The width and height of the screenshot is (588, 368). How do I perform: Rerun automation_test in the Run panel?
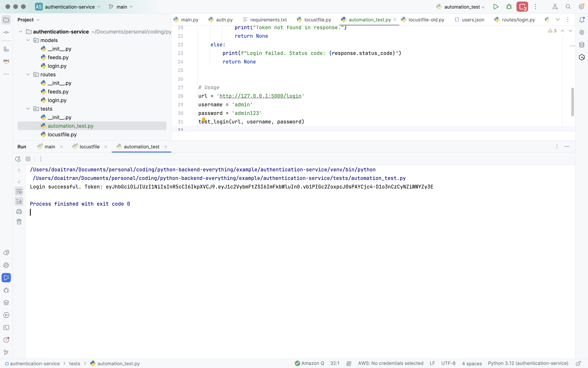coord(18,159)
